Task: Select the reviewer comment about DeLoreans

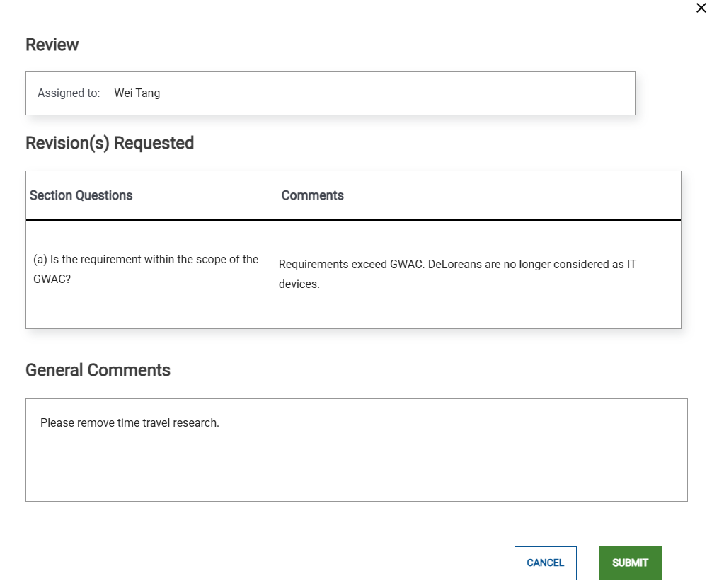Action: click(x=458, y=274)
